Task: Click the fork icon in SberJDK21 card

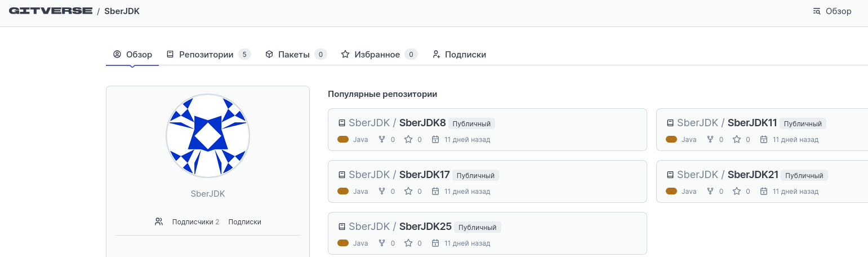Action: tap(710, 191)
